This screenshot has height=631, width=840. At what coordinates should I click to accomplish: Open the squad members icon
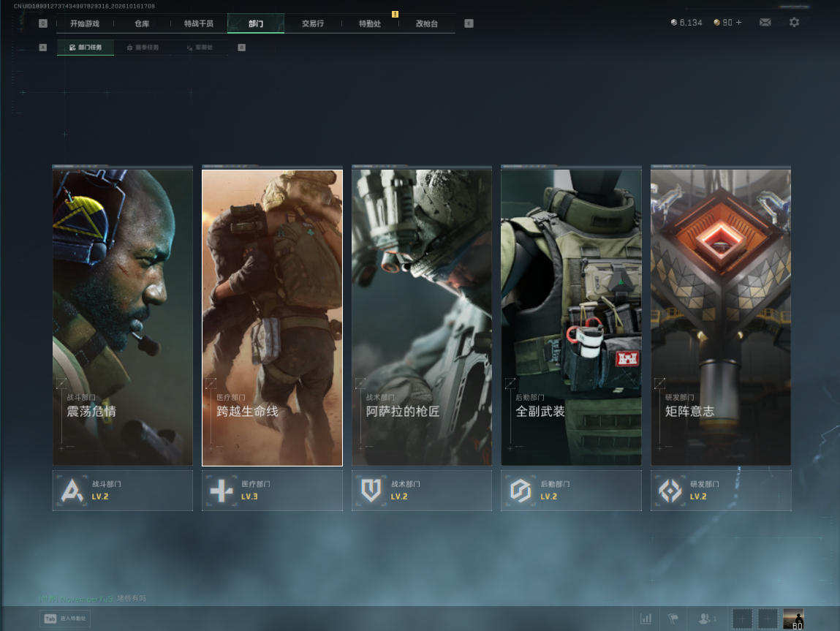pos(706,619)
